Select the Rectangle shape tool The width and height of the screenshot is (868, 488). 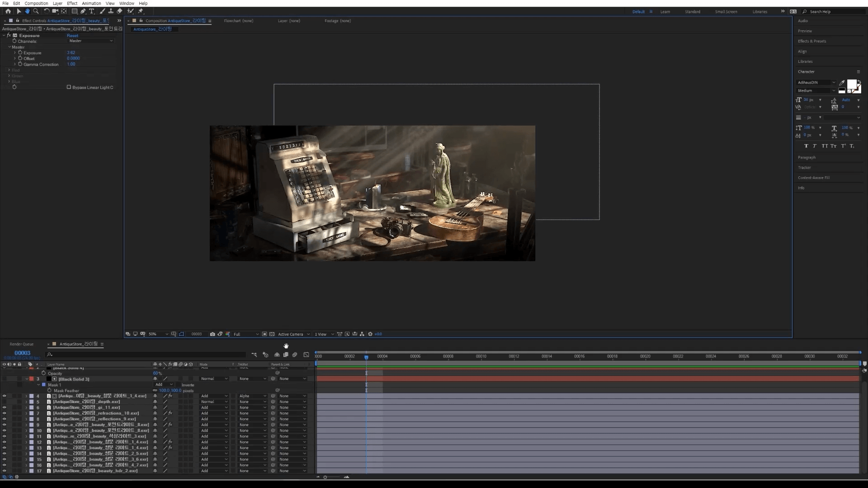coord(75,11)
